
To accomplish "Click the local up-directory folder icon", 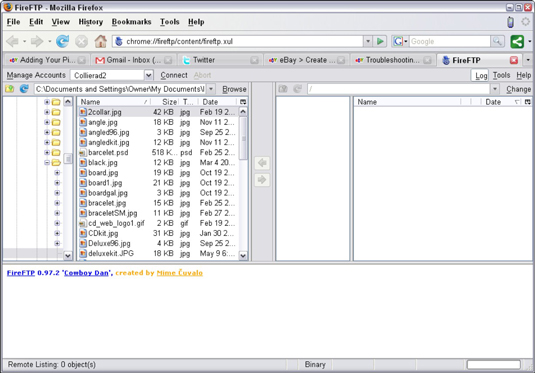I will pyautogui.click(x=10, y=89).
